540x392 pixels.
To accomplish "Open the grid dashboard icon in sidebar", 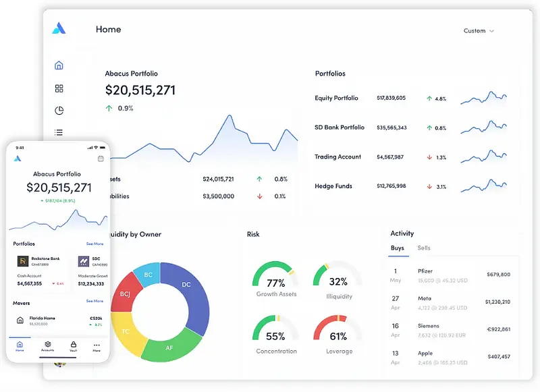I will [x=59, y=88].
